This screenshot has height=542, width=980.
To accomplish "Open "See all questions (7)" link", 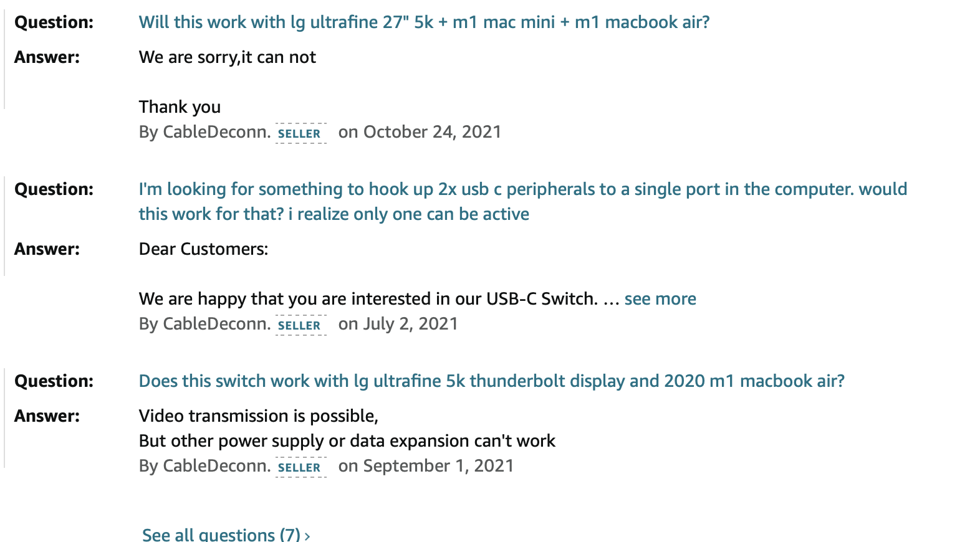I will coord(221,535).
